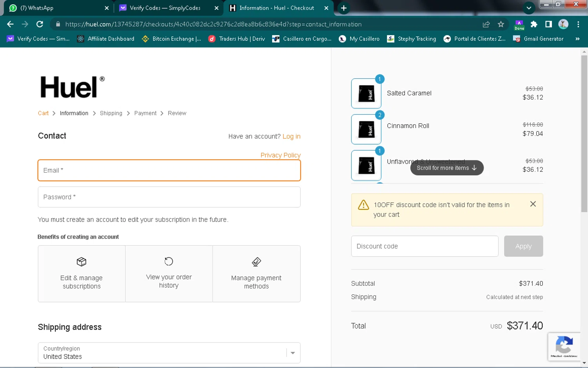Switch to the Verify Codes SimplyCodes tab
588x368 pixels.
coord(169,8)
